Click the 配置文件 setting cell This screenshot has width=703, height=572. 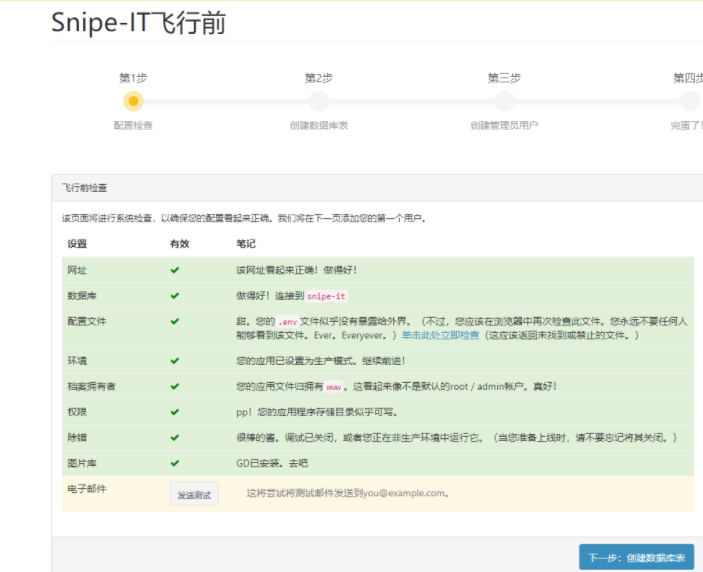click(87, 321)
